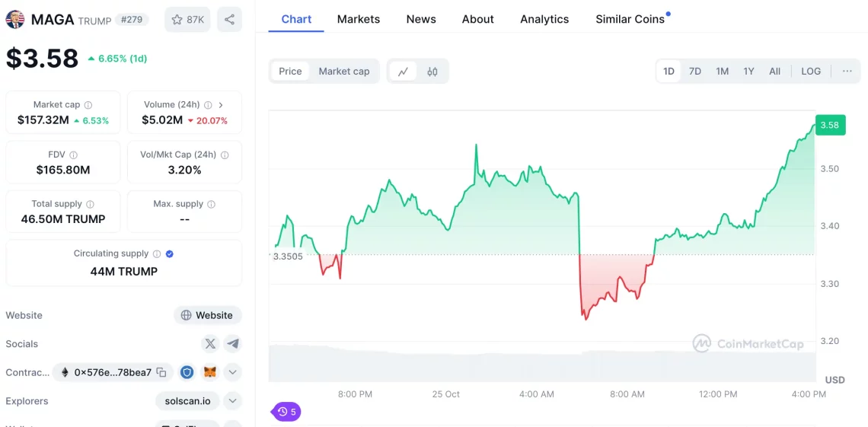Add MAGA to watchlist via star button
The image size is (868, 427).
187,20
